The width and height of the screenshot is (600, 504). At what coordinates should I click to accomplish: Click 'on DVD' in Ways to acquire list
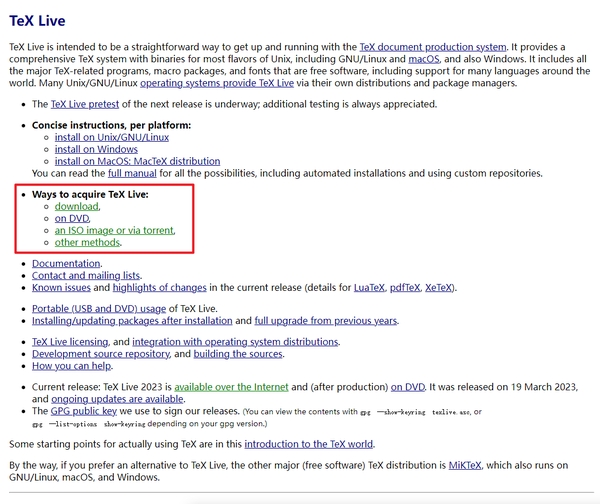(72, 219)
